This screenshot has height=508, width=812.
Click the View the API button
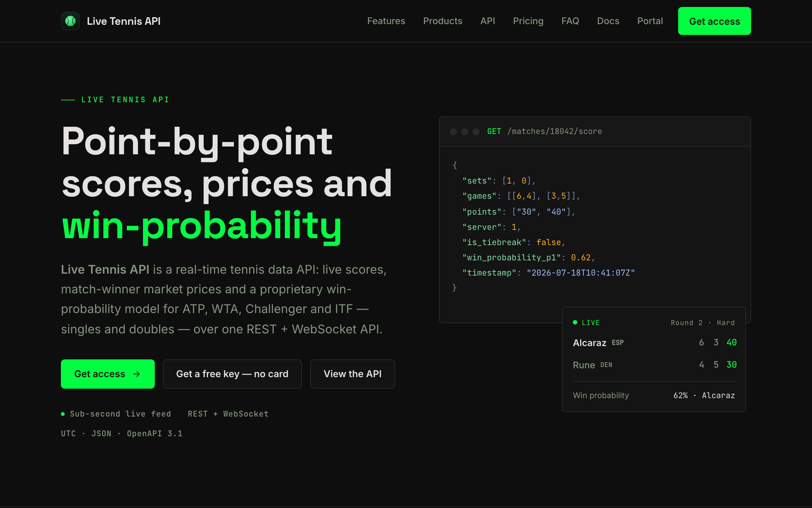[x=352, y=374]
